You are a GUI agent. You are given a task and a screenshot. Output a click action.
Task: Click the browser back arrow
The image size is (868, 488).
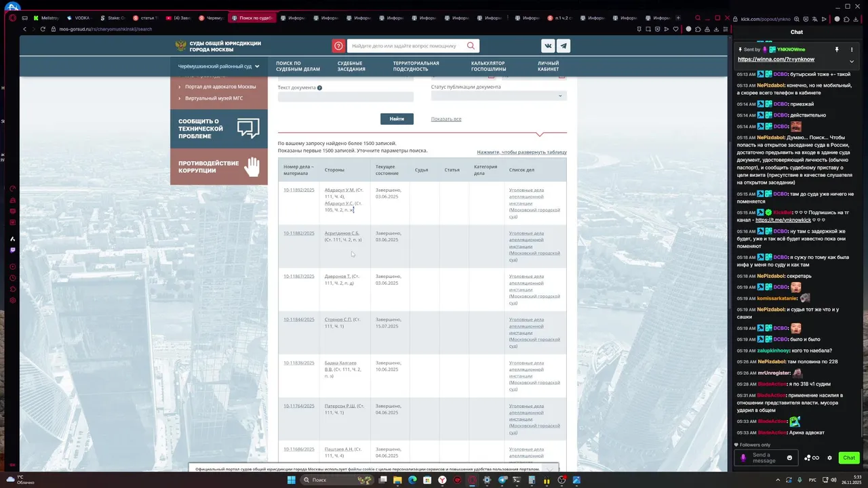25,29
